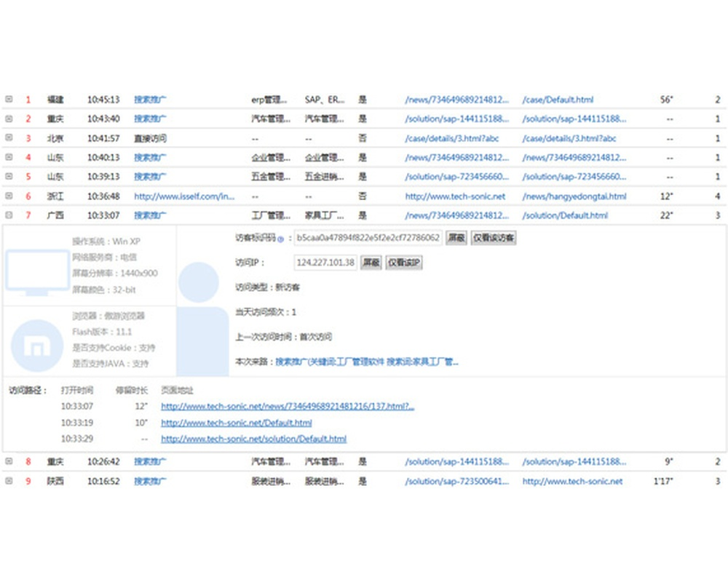The image size is (728, 582).
Task: Expand visitor row 3 from 北京
Action: [9, 137]
